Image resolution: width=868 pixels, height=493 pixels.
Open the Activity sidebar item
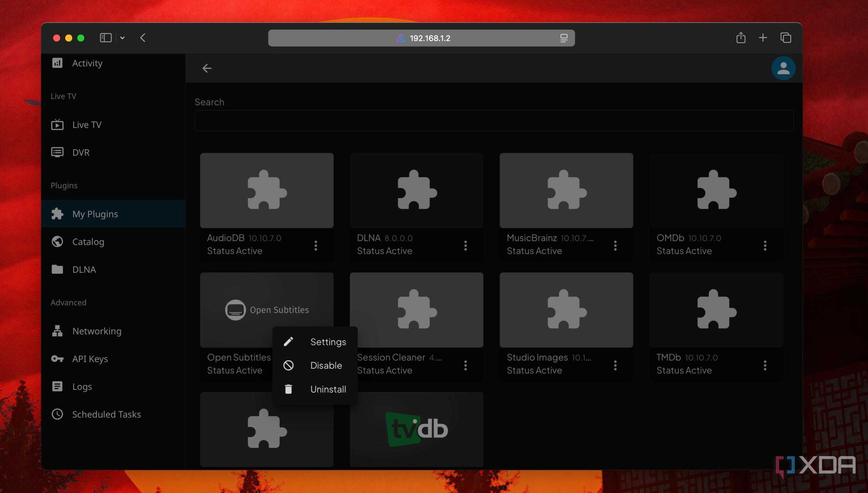pos(113,63)
